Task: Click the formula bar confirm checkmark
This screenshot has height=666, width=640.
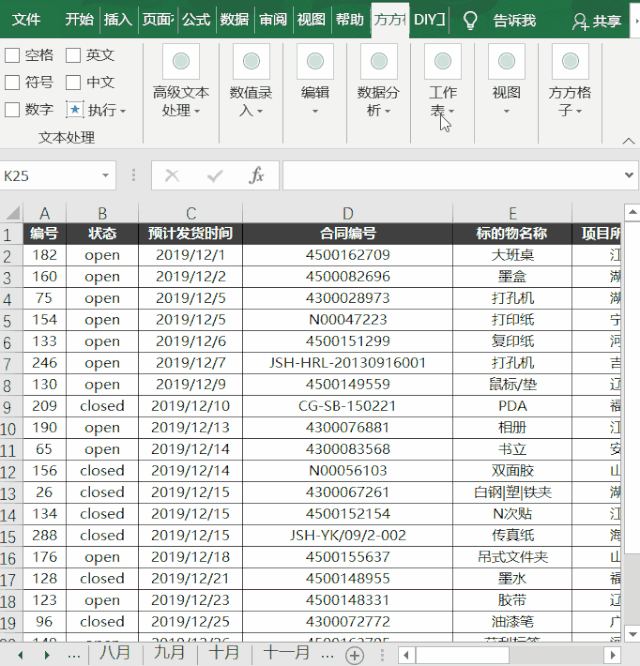Action: 215,175
